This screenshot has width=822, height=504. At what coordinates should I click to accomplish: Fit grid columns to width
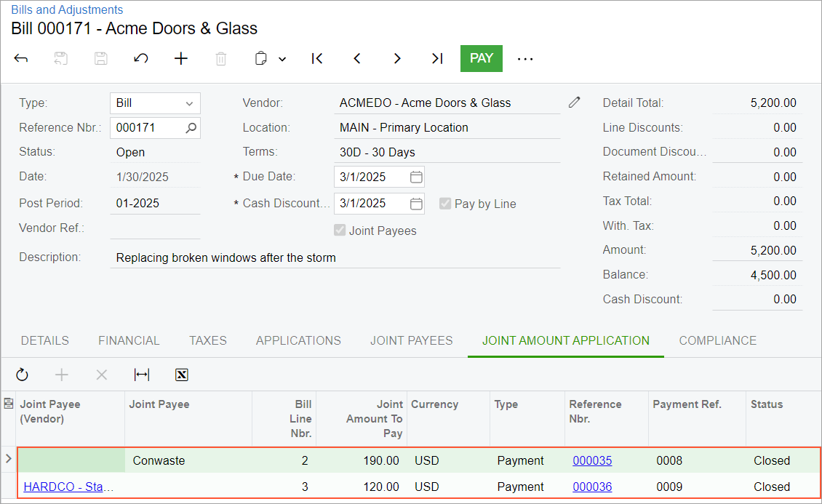pos(142,375)
